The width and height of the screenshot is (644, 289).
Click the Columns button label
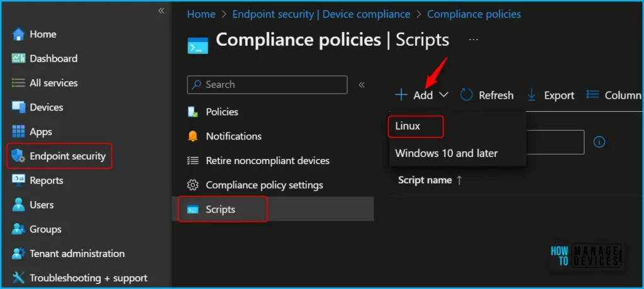(623, 95)
